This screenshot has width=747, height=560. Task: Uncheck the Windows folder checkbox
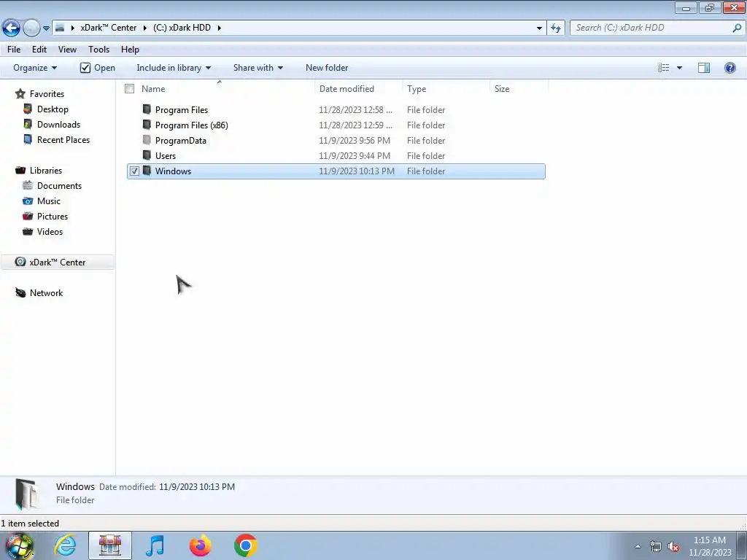click(134, 171)
